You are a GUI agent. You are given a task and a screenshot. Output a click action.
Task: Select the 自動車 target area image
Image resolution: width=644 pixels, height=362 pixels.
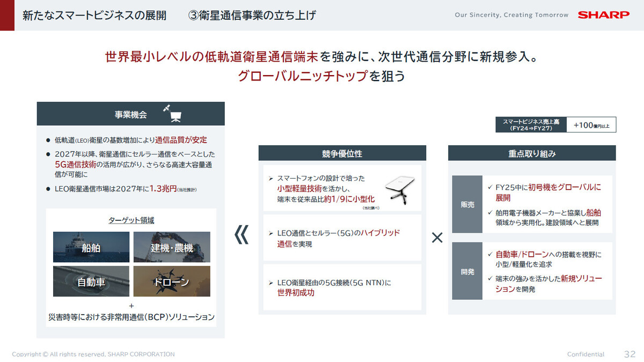point(91,281)
